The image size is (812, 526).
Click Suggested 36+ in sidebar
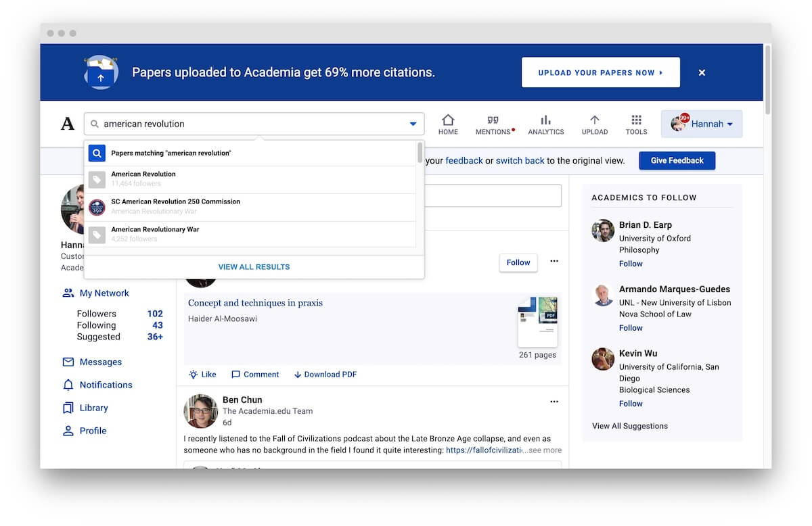[120, 337]
